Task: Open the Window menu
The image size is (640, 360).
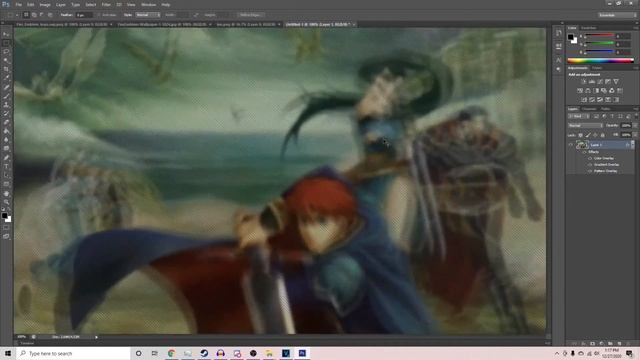Action: (148, 5)
